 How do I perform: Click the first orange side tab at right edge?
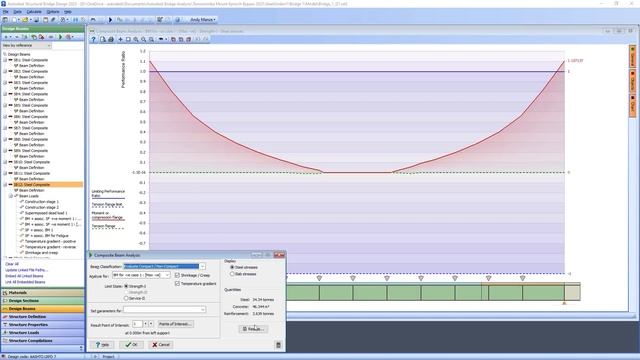(632, 56)
